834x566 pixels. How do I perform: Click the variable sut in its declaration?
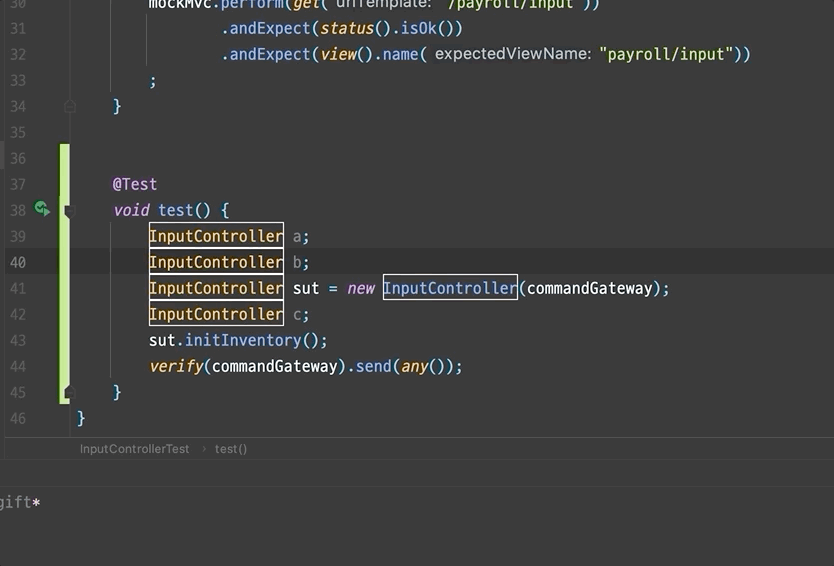pyautogui.click(x=306, y=288)
